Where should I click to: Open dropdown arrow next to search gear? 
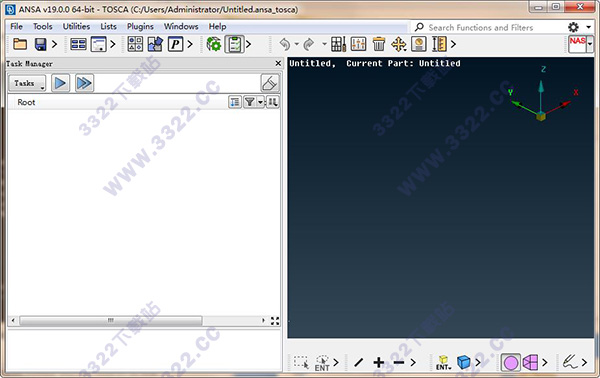pyautogui.click(x=589, y=27)
